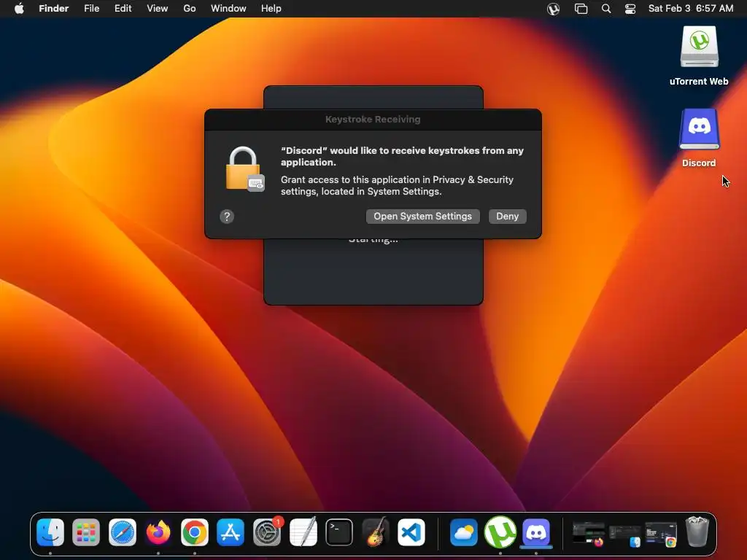Open the Window menu

(228, 9)
